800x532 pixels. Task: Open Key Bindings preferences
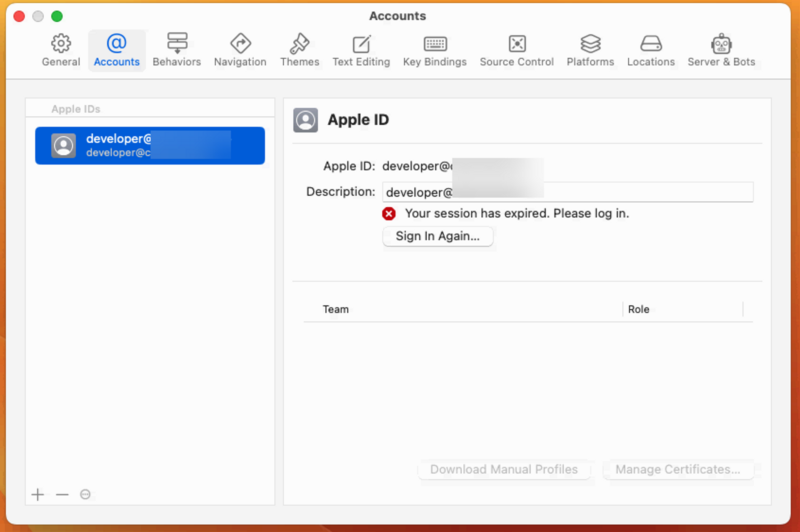click(x=435, y=51)
